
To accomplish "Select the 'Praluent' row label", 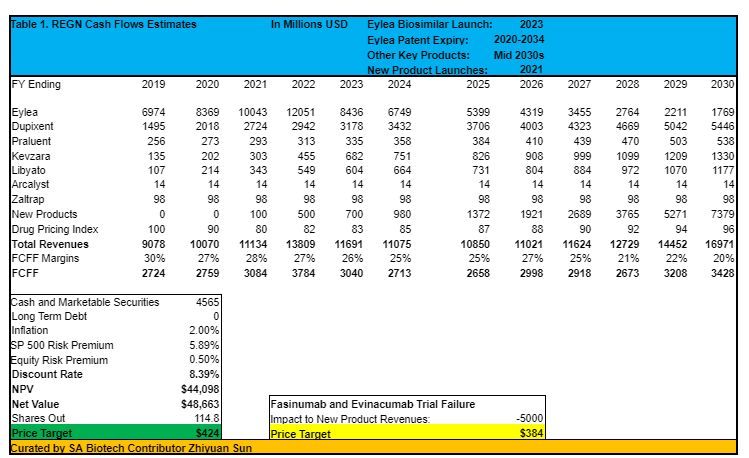I will click(31, 141).
